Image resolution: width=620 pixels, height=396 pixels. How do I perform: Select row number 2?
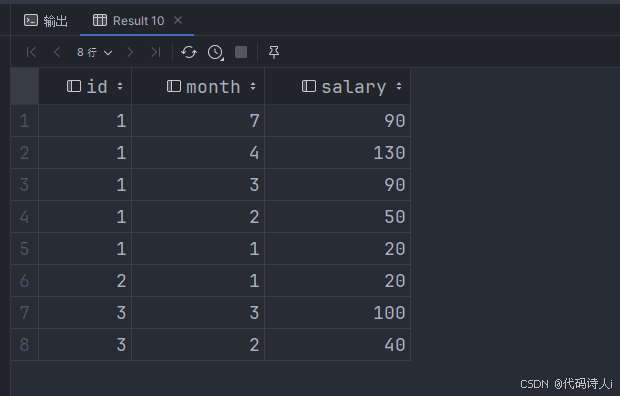coord(25,153)
